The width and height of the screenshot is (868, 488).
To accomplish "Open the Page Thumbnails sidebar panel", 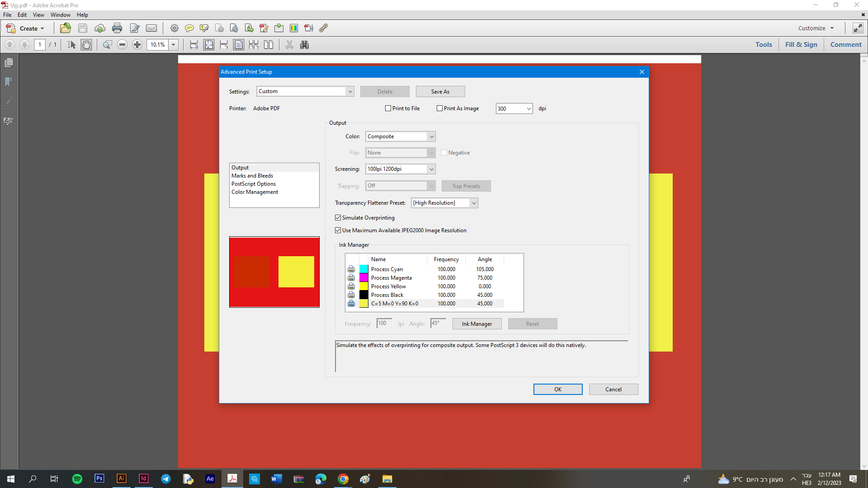I will (x=9, y=63).
